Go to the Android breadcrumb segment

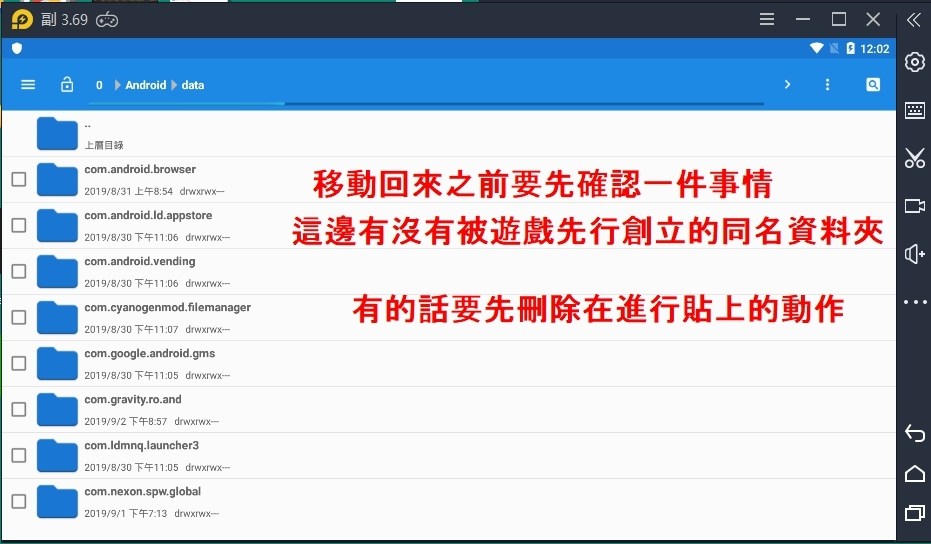click(145, 85)
